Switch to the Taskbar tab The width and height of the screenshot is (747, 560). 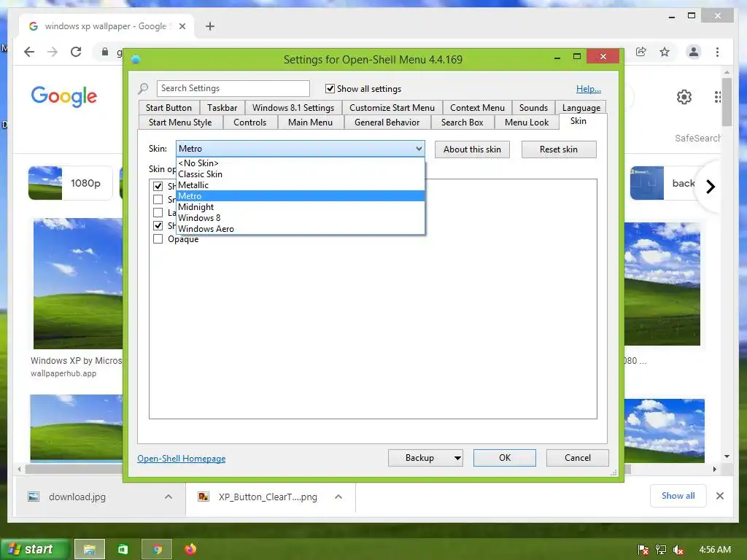click(x=222, y=108)
